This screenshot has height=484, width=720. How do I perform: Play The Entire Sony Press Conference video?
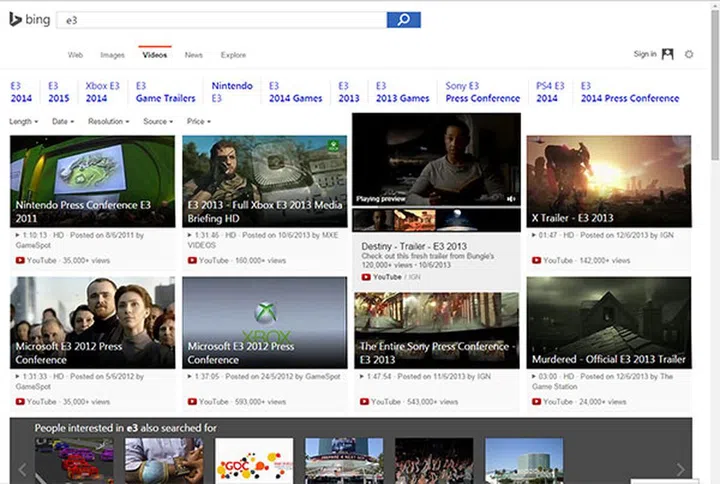(x=437, y=331)
